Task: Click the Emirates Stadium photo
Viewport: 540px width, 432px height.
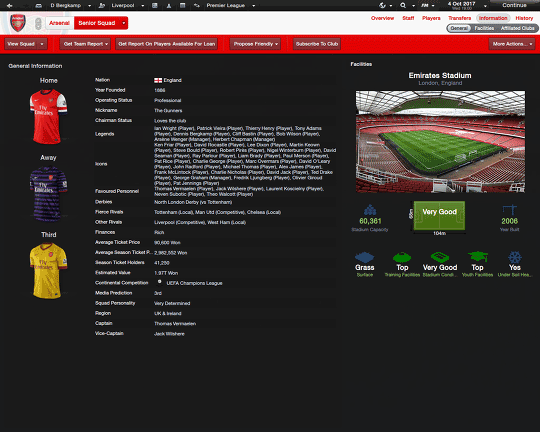Action: [x=440, y=142]
